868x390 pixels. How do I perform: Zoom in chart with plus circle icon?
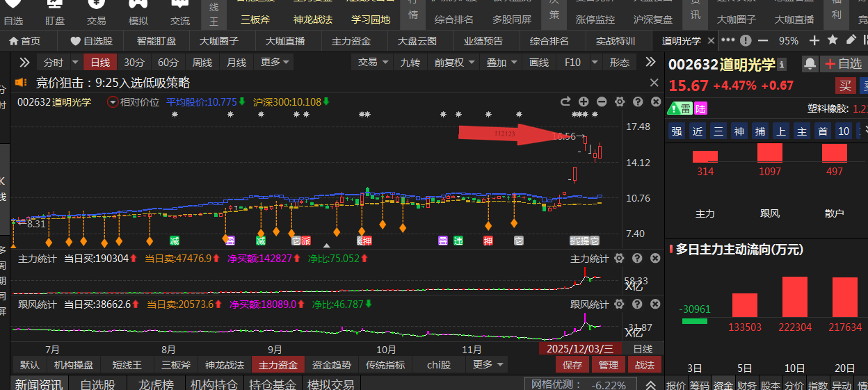(x=584, y=102)
